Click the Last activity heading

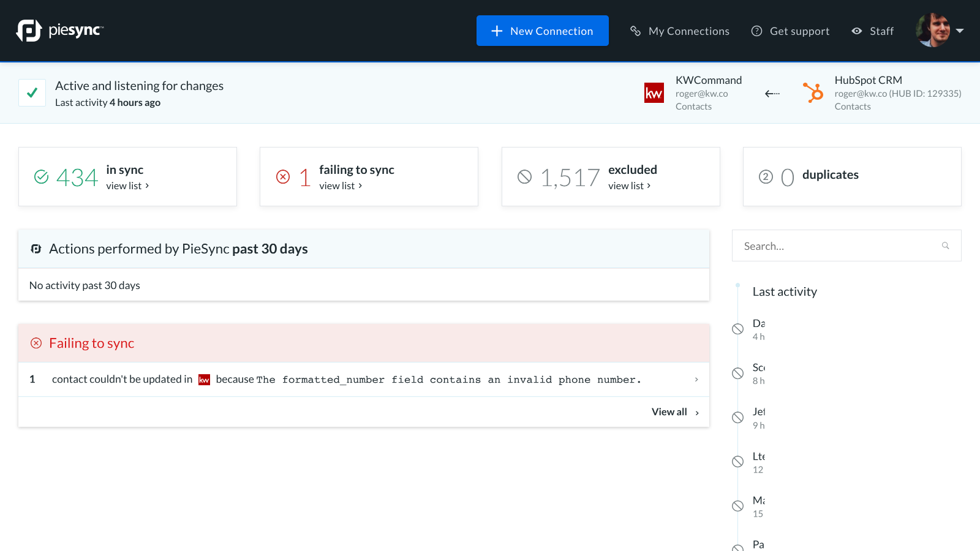click(x=785, y=292)
